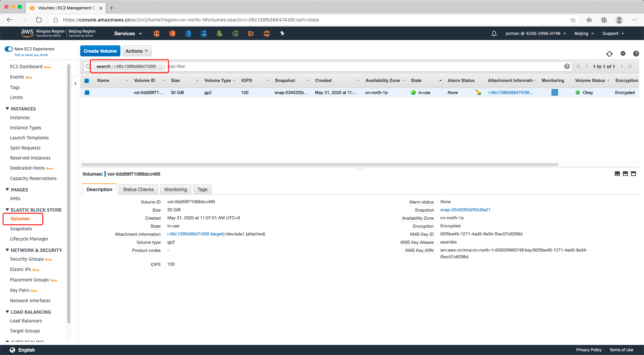The width and height of the screenshot is (644, 355).
Task: Uncheck the select-all volumes checkbox
Action: click(x=87, y=81)
